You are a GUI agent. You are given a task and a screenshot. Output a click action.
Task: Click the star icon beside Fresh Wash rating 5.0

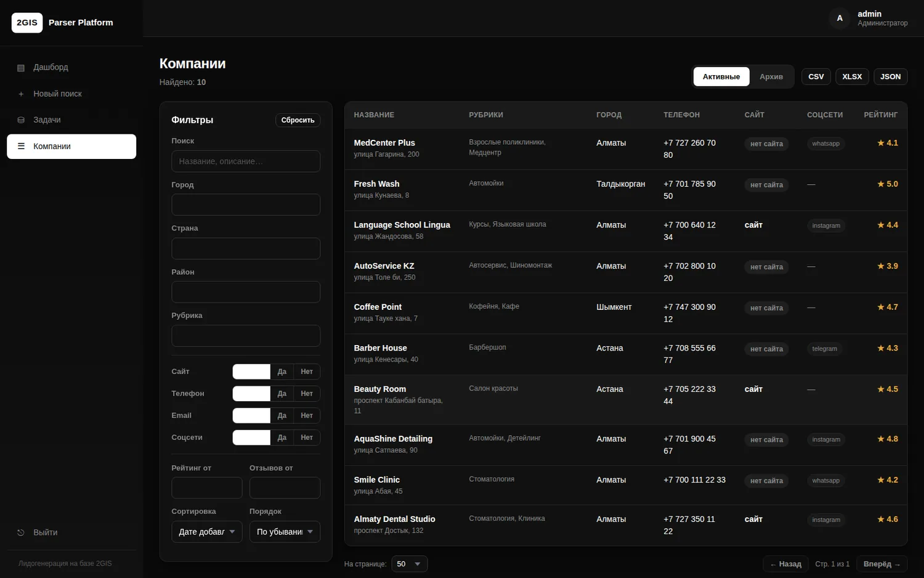(x=881, y=184)
